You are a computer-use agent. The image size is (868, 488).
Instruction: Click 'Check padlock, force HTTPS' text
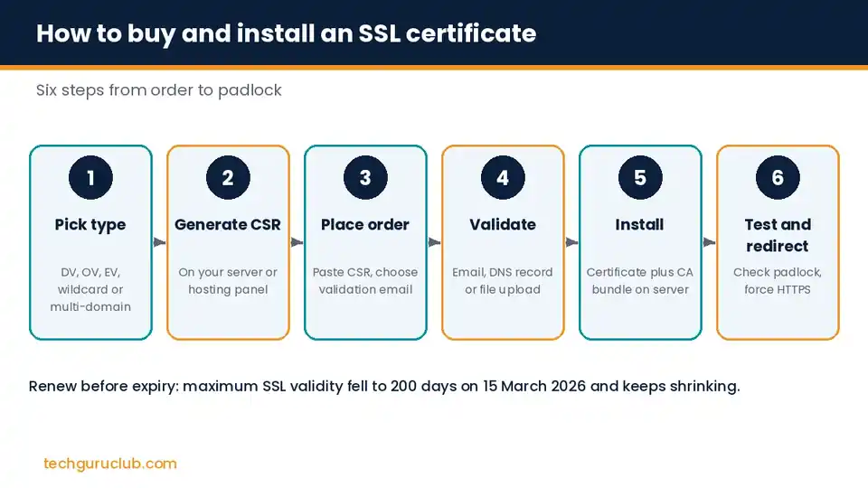(x=778, y=280)
